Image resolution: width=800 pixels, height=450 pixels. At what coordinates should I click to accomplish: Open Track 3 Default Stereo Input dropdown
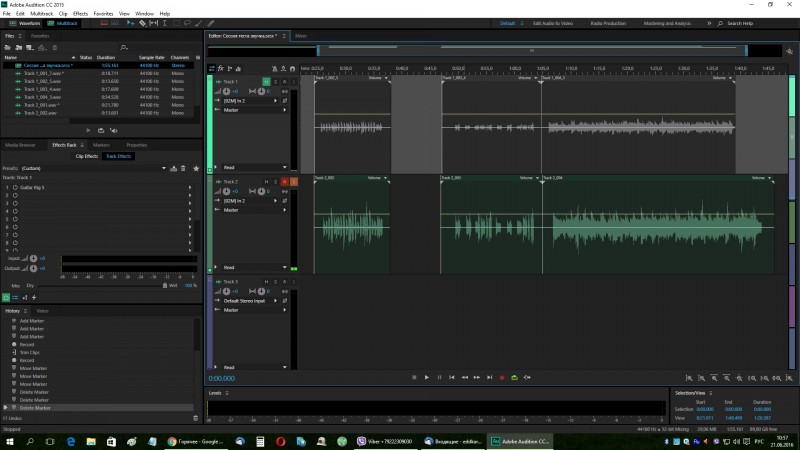click(x=251, y=301)
